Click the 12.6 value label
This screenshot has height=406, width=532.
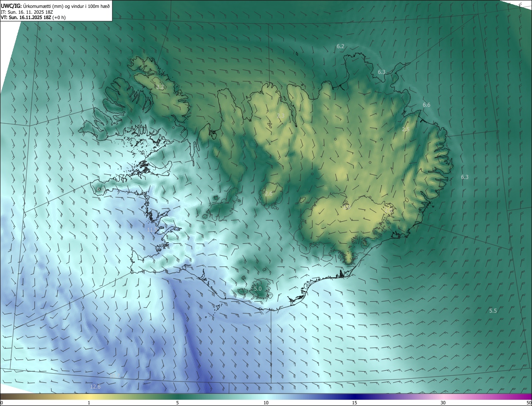pyautogui.click(x=95, y=386)
